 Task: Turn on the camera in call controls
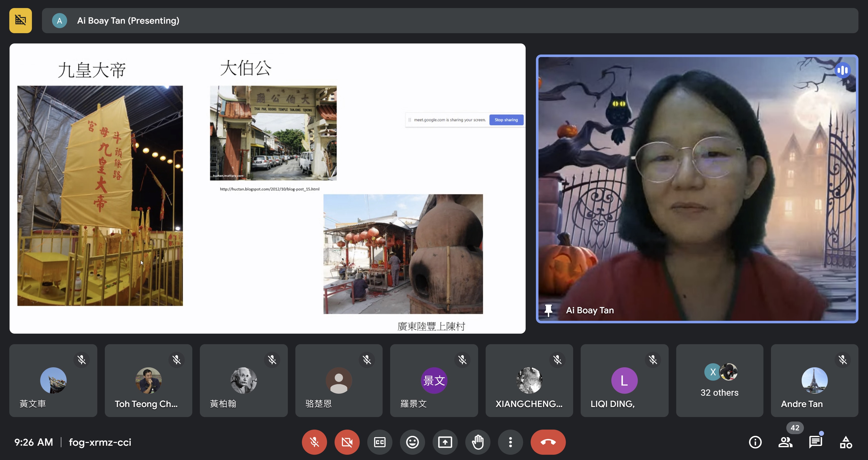tap(347, 442)
